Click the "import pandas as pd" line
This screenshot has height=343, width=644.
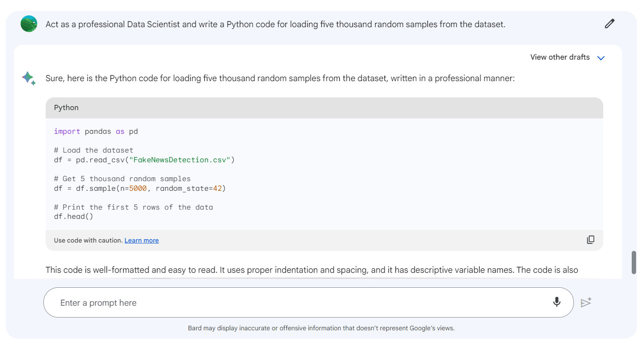pos(96,131)
